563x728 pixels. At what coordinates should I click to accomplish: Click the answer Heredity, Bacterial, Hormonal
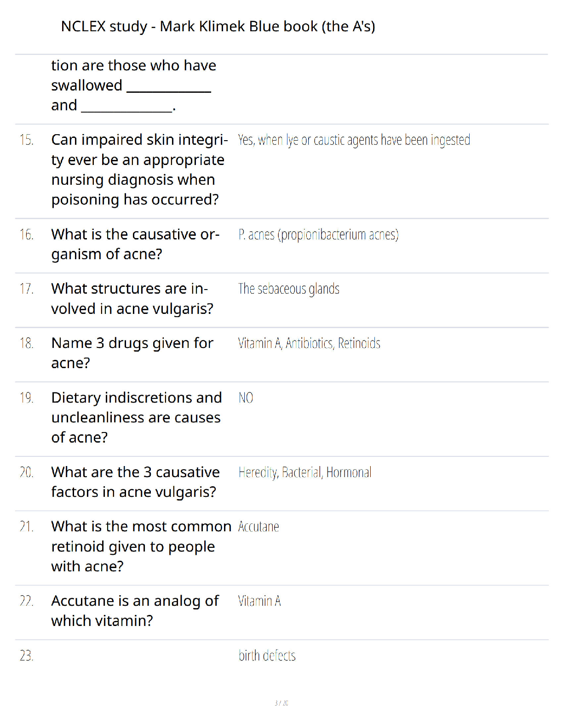(304, 472)
